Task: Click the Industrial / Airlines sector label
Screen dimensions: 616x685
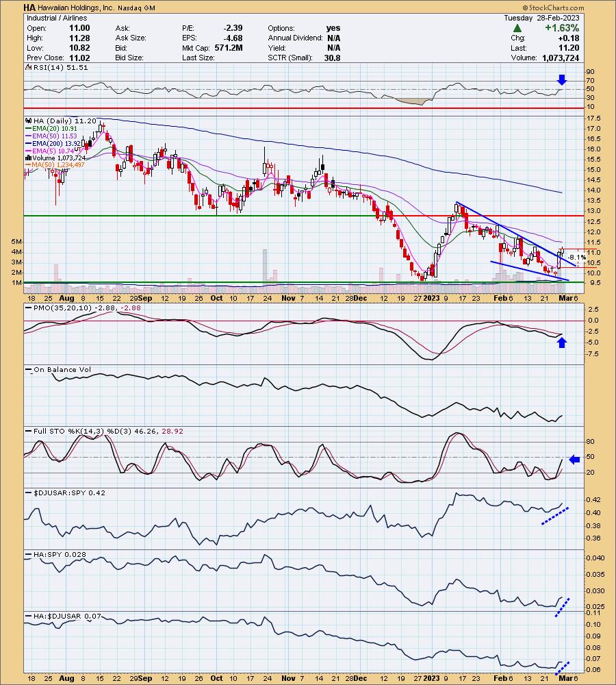Action: click(x=57, y=18)
